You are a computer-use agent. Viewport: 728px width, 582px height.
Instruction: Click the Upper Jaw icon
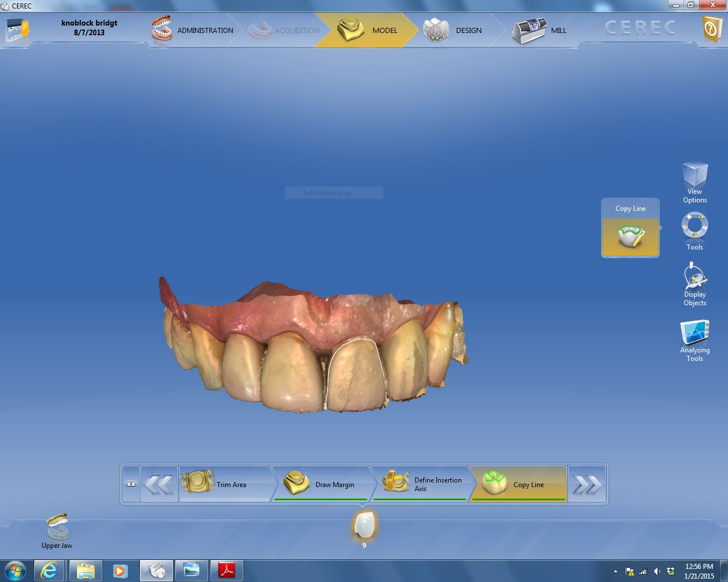[x=57, y=527]
